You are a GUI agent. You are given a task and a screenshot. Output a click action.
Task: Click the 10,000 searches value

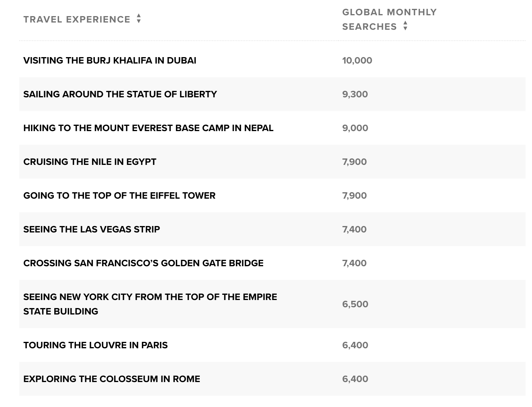357,60
